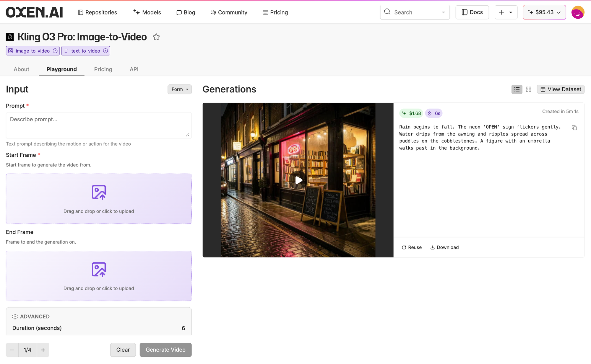Select the image-to-video tag

tap(33, 51)
